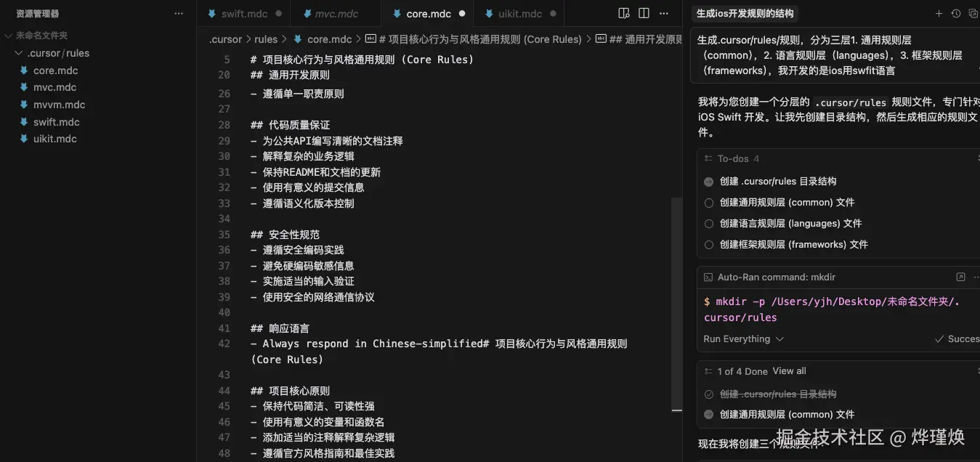
Task: Click line 35 text ## 安全性规范
Action: tap(285, 235)
